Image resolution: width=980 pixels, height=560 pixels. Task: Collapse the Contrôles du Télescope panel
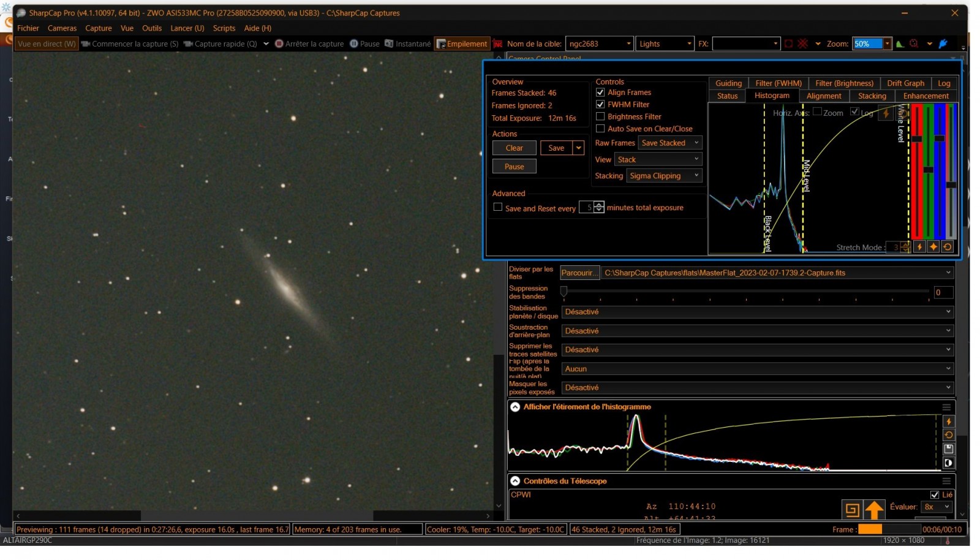coord(515,481)
